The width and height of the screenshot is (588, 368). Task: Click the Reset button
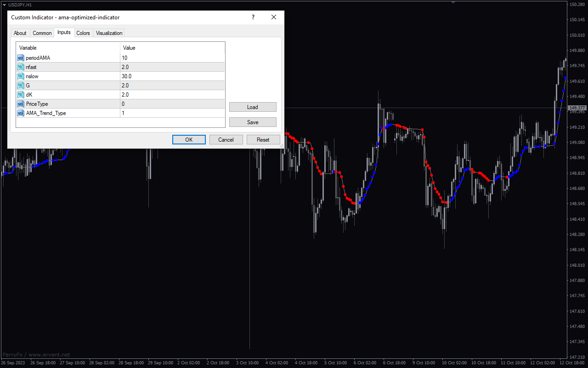pyautogui.click(x=263, y=140)
